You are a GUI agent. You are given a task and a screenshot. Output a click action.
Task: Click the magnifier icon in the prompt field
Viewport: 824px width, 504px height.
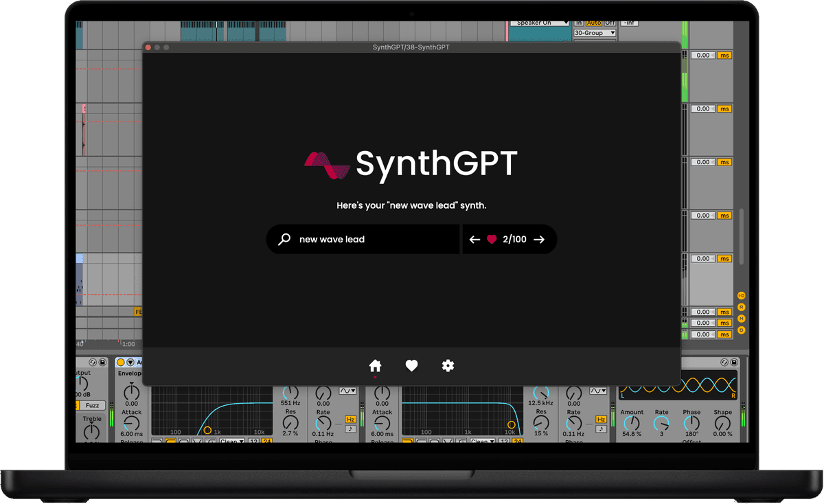coord(283,239)
